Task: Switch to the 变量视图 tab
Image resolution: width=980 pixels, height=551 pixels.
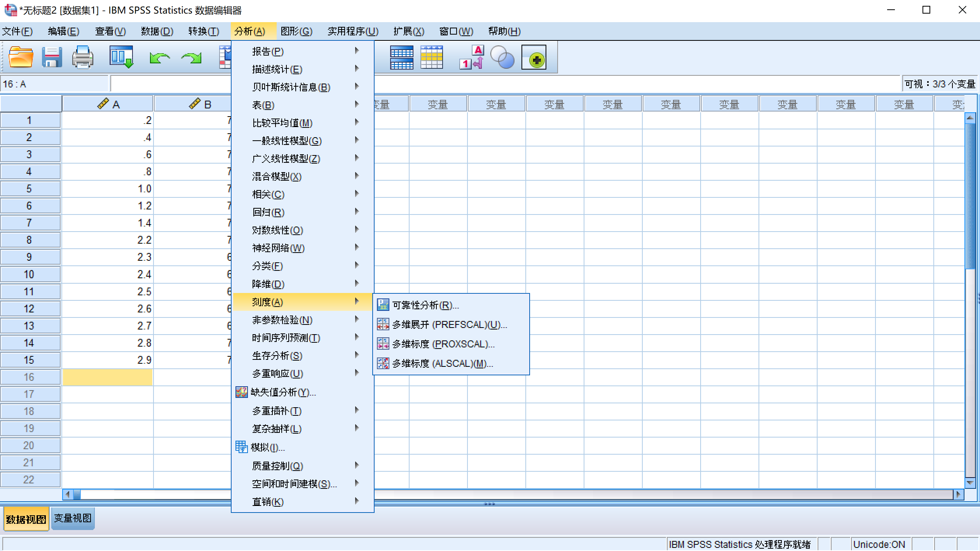Action: (72, 518)
